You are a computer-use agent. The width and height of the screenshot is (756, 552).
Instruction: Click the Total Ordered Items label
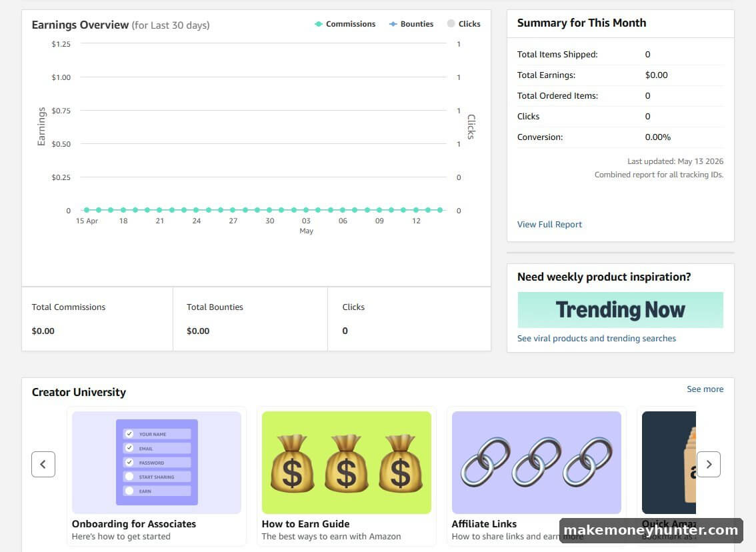pyautogui.click(x=557, y=96)
